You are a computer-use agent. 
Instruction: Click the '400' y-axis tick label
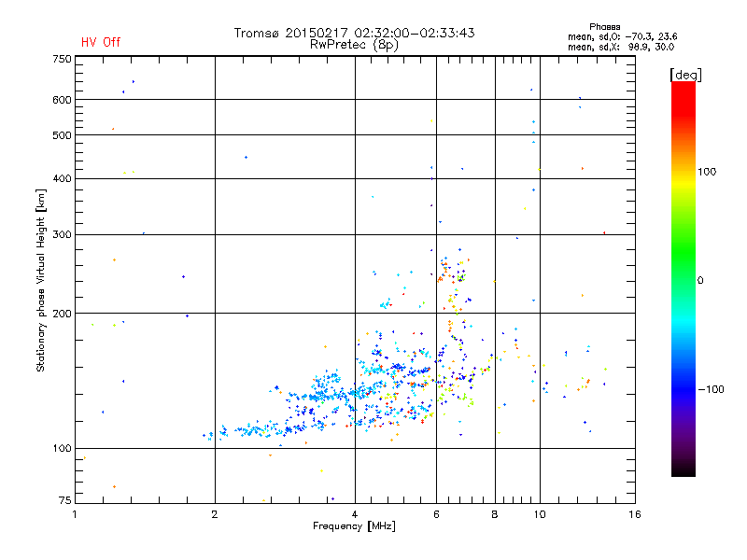pos(62,178)
